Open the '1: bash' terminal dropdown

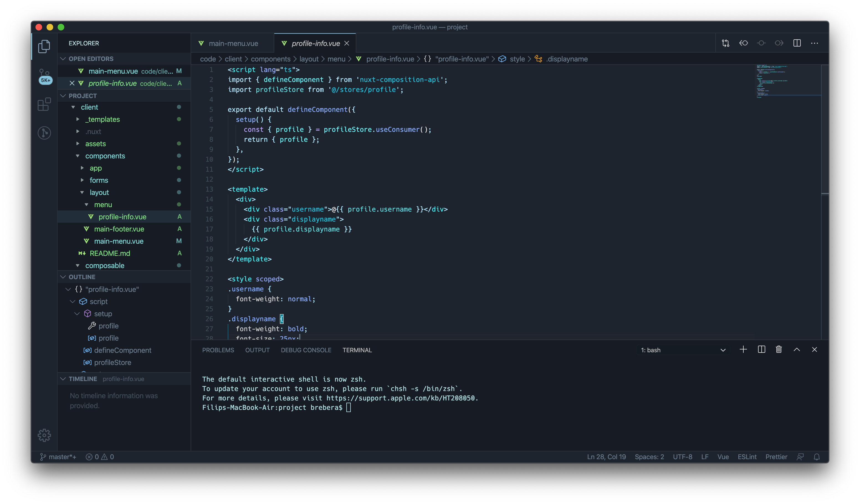pyautogui.click(x=682, y=350)
